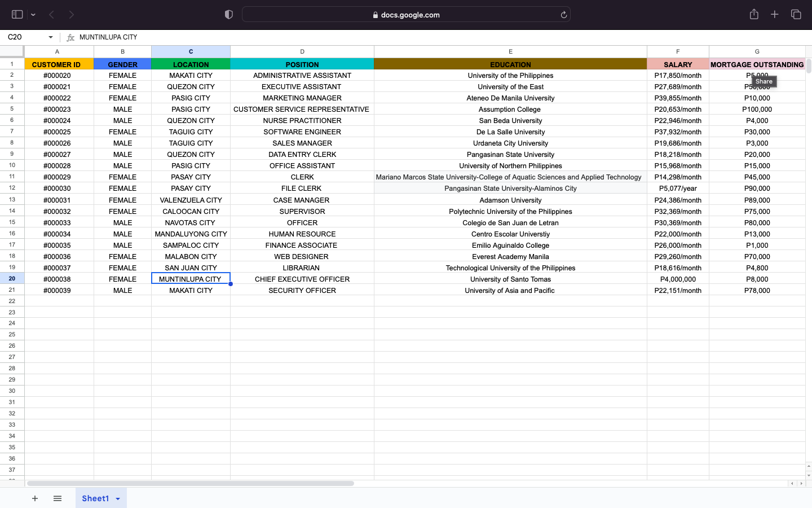Select column G header
Image resolution: width=812 pixels, height=508 pixels.
[757, 51]
